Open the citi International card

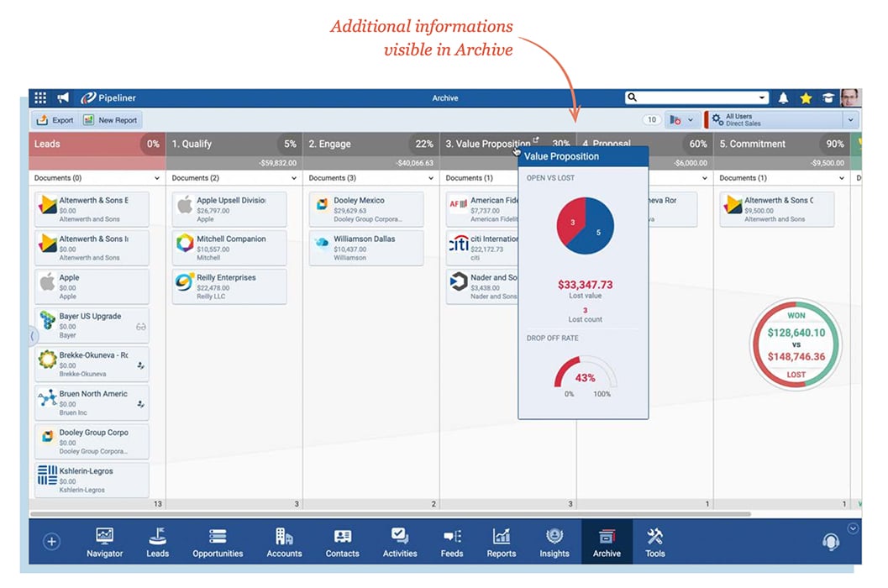click(482, 248)
